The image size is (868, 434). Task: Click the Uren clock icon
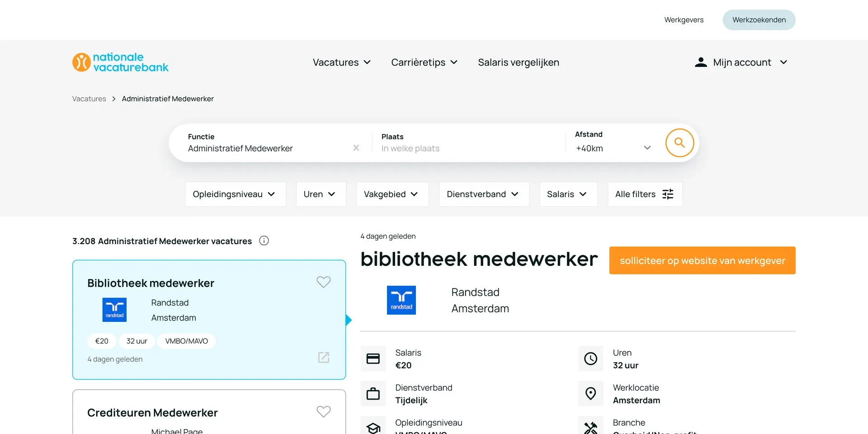tap(590, 359)
